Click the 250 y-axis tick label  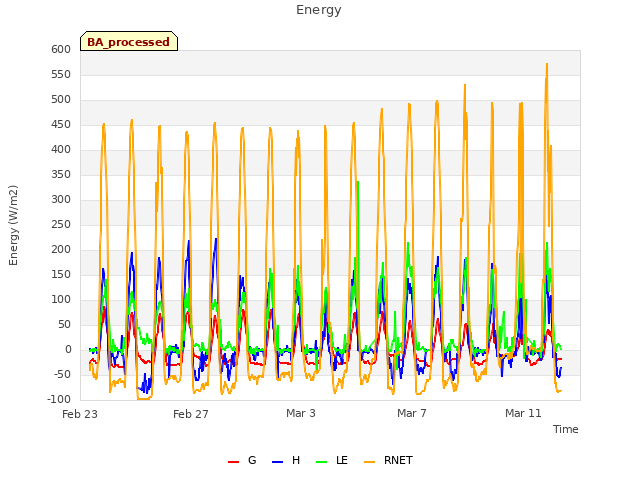pyautogui.click(x=61, y=224)
